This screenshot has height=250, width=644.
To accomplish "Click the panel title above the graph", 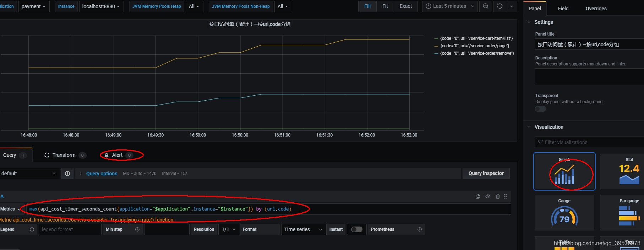I will pyautogui.click(x=250, y=24).
